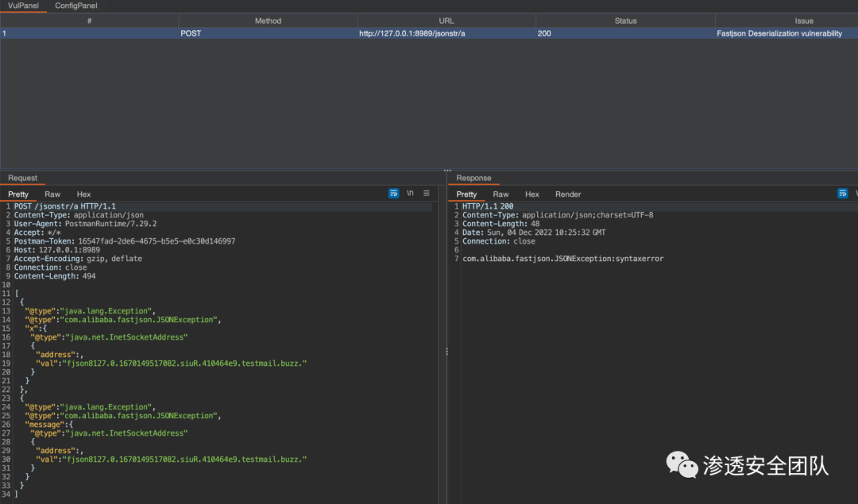The height and width of the screenshot is (504, 858).
Task: Select the POST cell in row 1
Action: pyautogui.click(x=268, y=33)
